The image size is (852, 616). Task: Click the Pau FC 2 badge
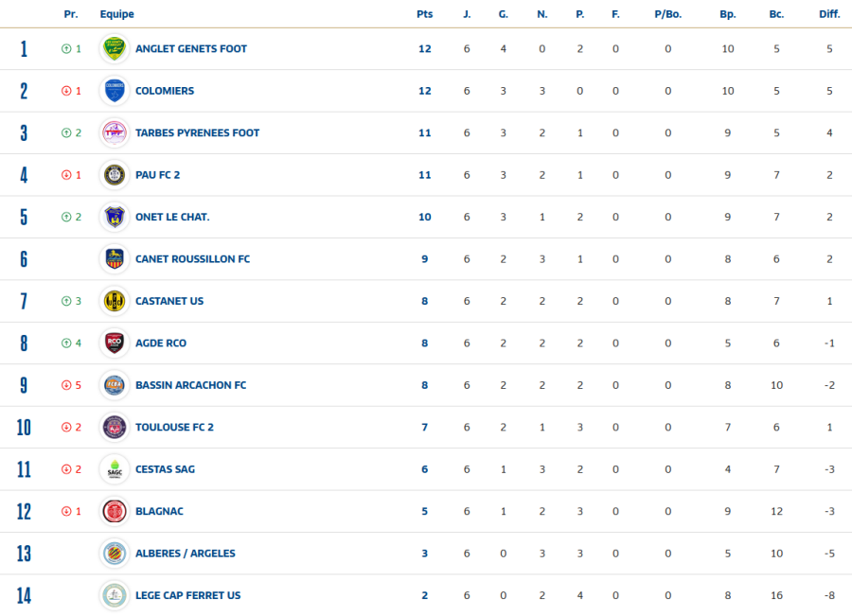(x=115, y=175)
